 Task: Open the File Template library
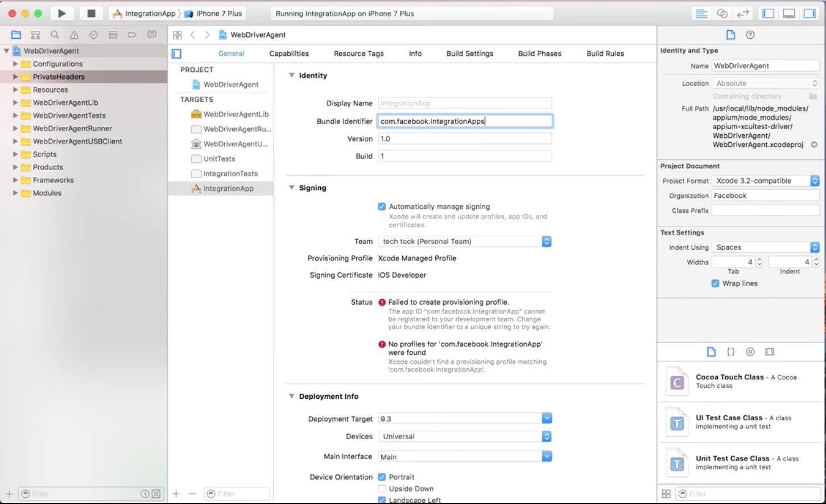tap(711, 352)
